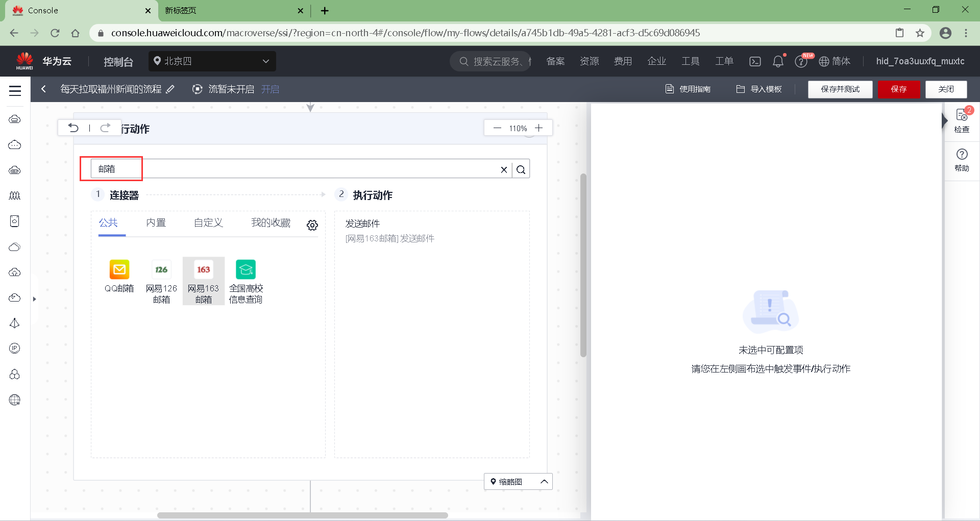Reload the browser page
This screenshot has height=521, width=980.
(x=55, y=33)
